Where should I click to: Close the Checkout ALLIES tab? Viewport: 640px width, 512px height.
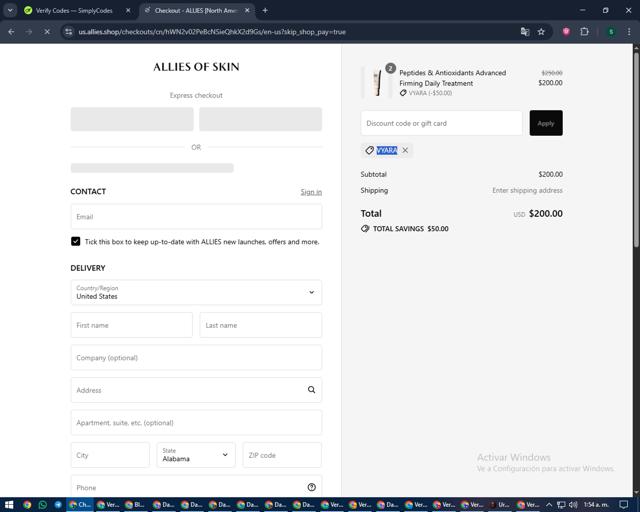[x=247, y=11]
